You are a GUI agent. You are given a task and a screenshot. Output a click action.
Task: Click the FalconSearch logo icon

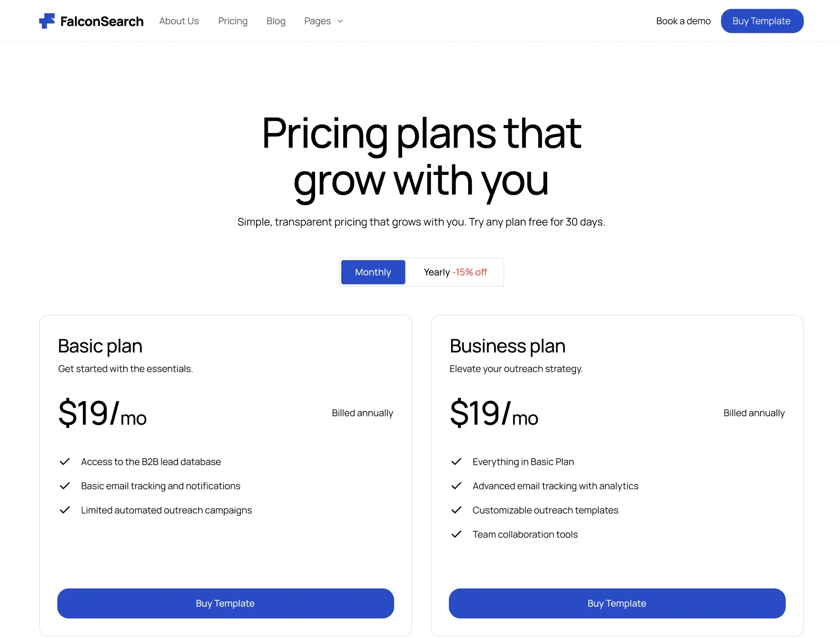(x=47, y=21)
